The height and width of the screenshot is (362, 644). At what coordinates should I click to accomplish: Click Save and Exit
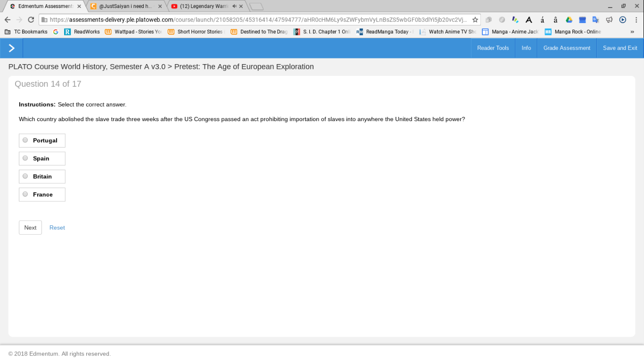pyautogui.click(x=620, y=48)
